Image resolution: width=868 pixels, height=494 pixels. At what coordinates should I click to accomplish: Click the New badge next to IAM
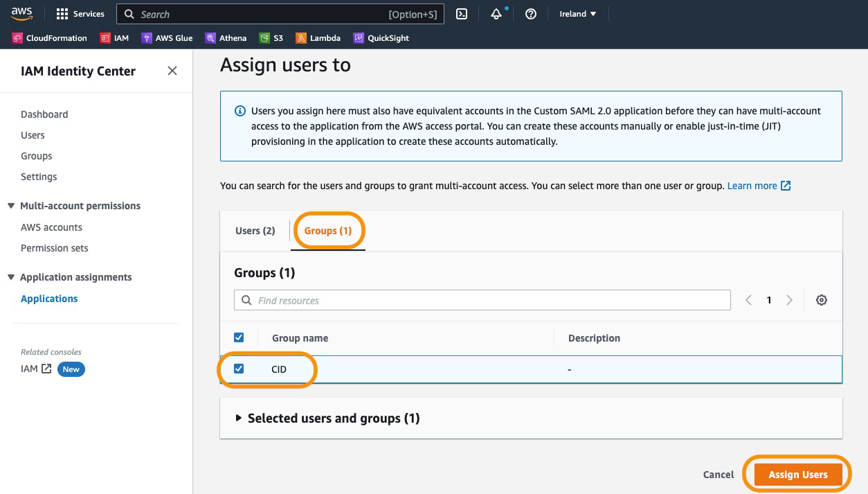pyautogui.click(x=71, y=369)
